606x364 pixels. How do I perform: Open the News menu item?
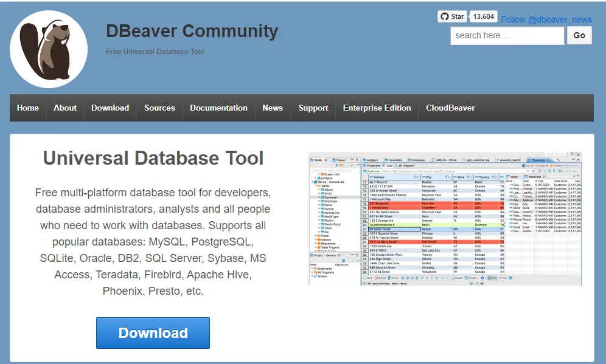tap(273, 108)
